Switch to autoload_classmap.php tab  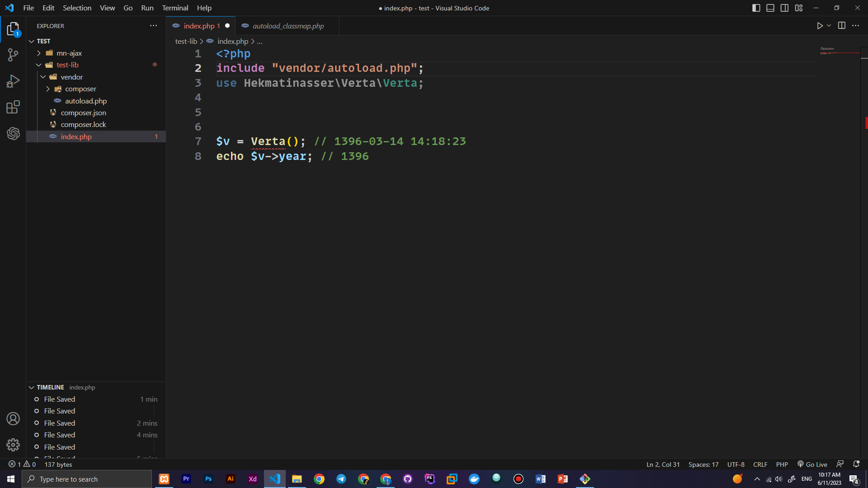pos(288,26)
